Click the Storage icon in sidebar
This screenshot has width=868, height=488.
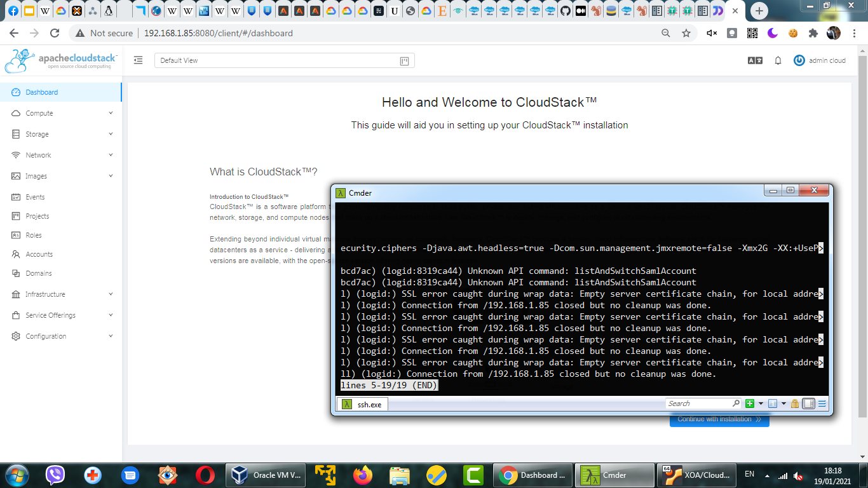click(x=16, y=134)
